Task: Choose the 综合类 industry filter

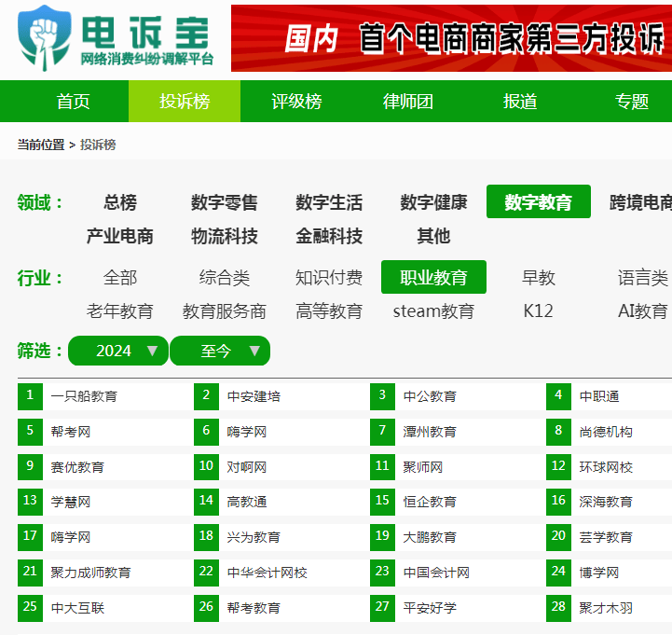Action: (224, 278)
